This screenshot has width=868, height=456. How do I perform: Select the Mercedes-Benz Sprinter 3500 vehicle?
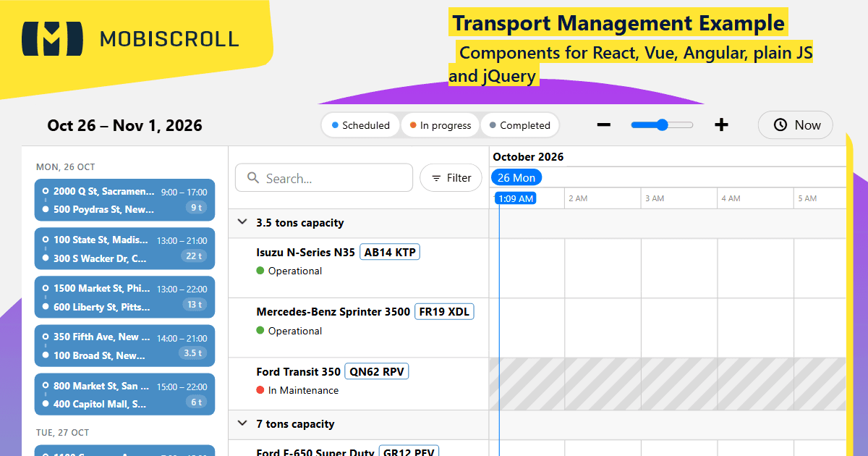[333, 312]
